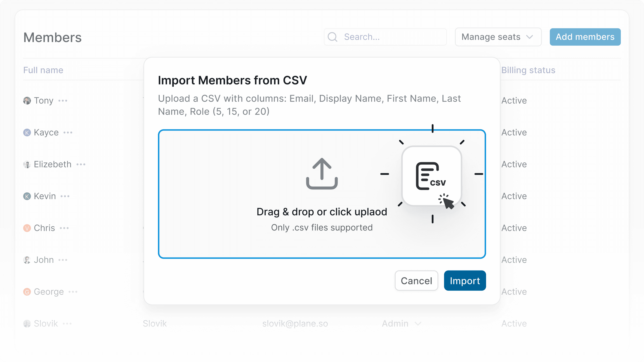Click the search magnifier icon

pos(333,37)
